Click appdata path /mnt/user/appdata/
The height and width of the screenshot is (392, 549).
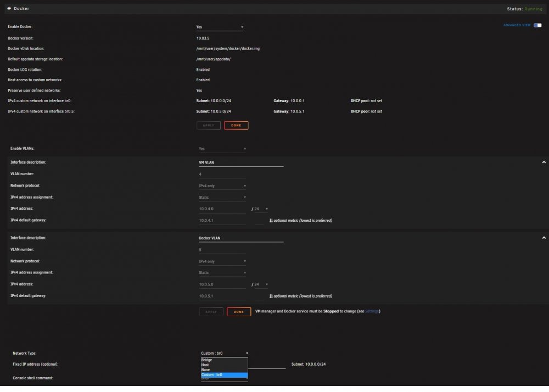pyautogui.click(x=213, y=59)
